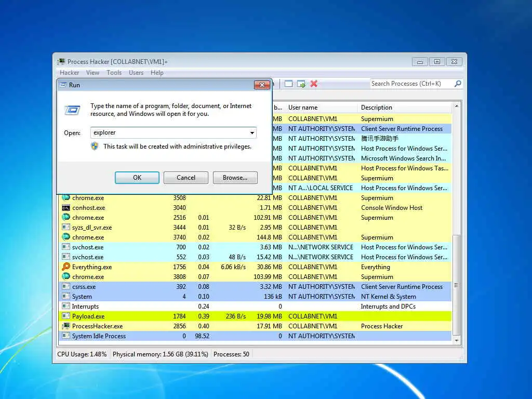Click the Interrupts and DPCs description
The width and height of the screenshot is (532, 399).
tap(388, 307)
